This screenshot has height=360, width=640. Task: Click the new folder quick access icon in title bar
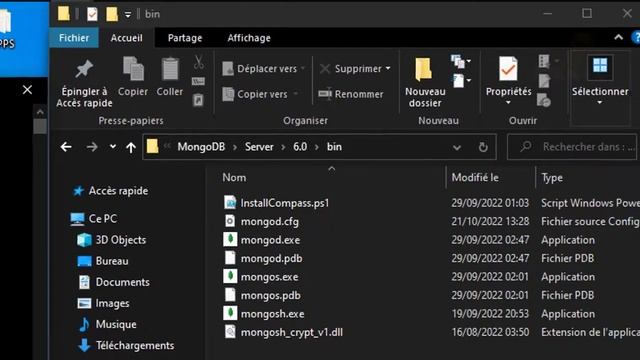(x=111, y=14)
